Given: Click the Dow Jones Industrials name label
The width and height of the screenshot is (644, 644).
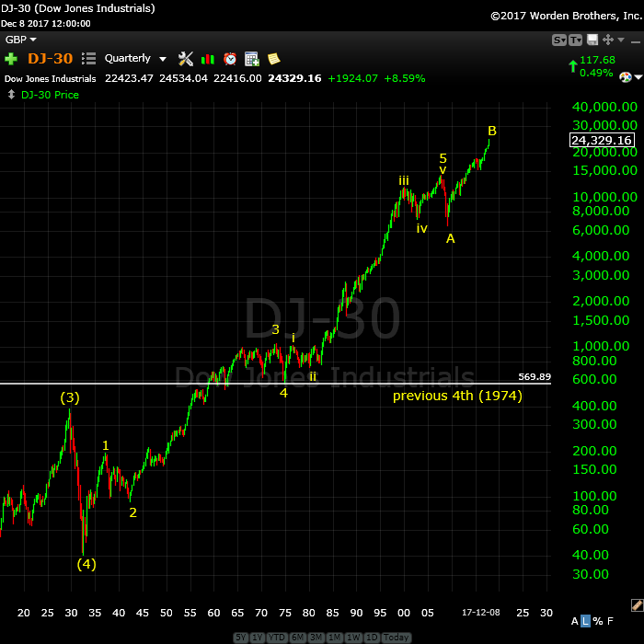Looking at the screenshot, I should (50, 78).
